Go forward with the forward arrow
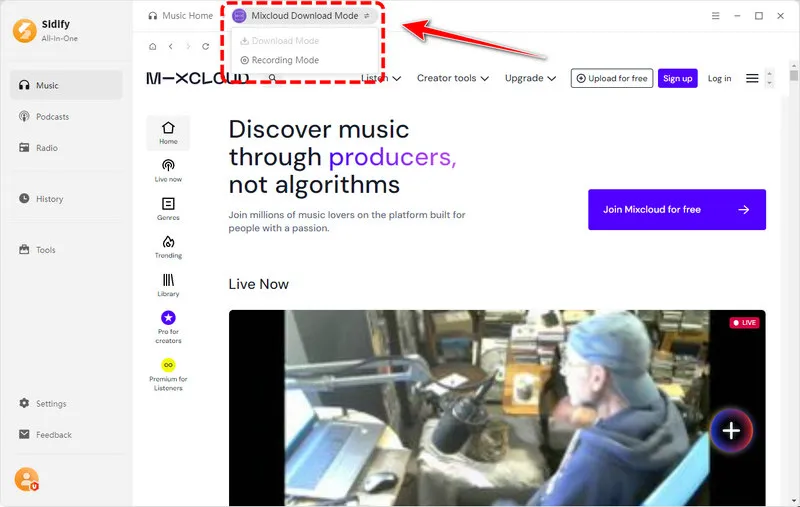This screenshot has height=507, width=800. tap(188, 46)
